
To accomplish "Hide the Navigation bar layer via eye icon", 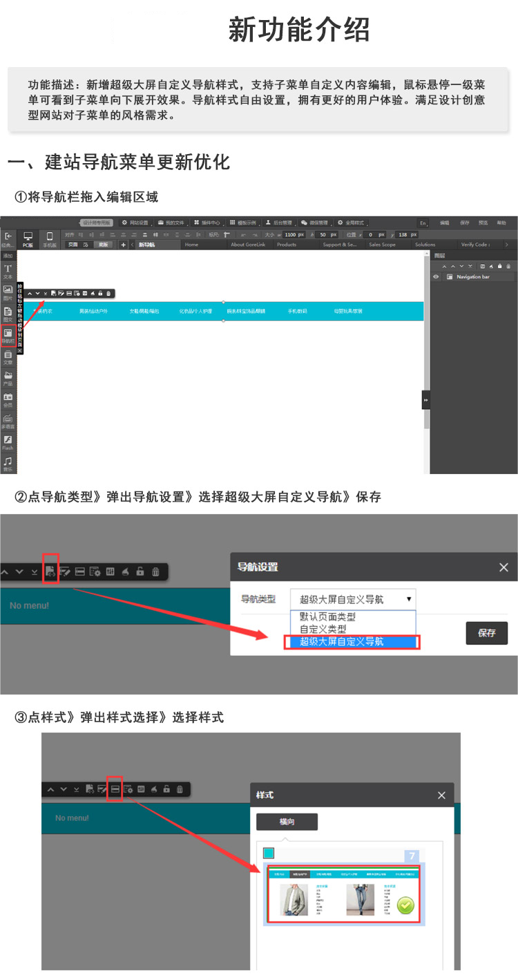I will (436, 276).
